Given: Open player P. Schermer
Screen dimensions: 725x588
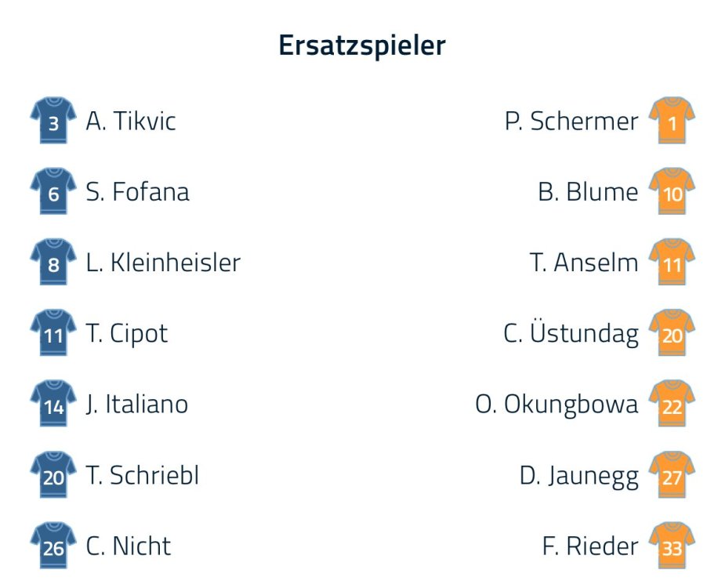Looking at the screenshot, I should coord(571,122).
